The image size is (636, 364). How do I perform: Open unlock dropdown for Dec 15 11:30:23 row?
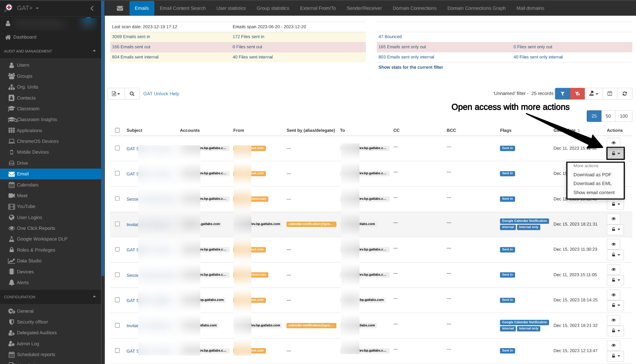pyautogui.click(x=615, y=255)
